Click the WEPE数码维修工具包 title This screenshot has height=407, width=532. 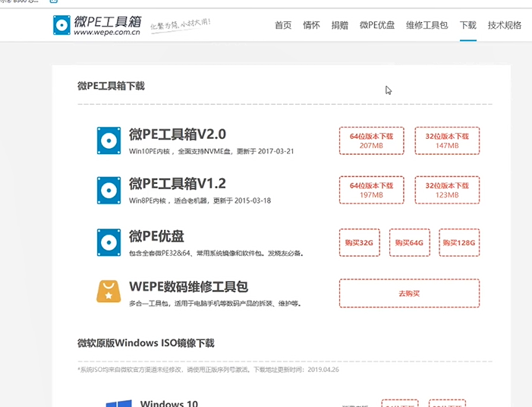[x=189, y=286]
